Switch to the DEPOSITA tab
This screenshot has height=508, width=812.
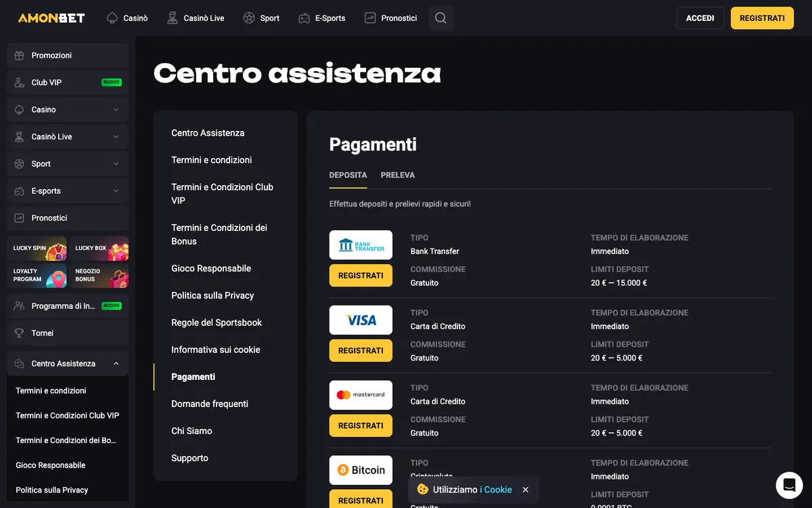point(348,175)
